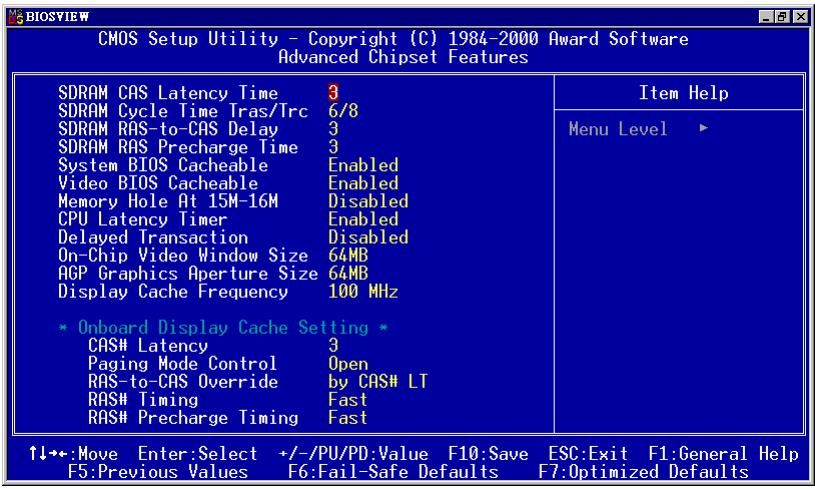The image size is (815, 489).
Task: Click the +/-/PU/PD:Value hint
Action: 353,454
